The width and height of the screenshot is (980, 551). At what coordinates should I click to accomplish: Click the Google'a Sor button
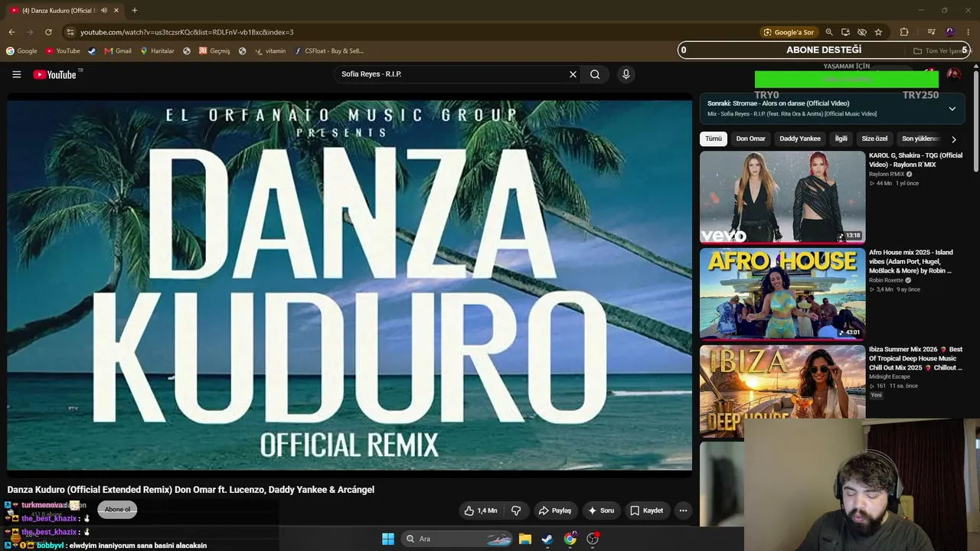point(788,32)
